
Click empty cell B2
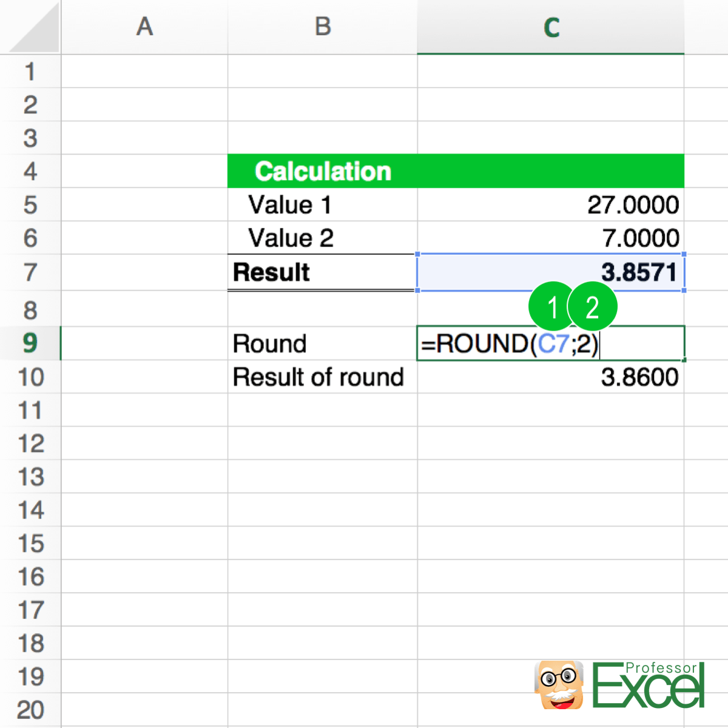[323, 104]
